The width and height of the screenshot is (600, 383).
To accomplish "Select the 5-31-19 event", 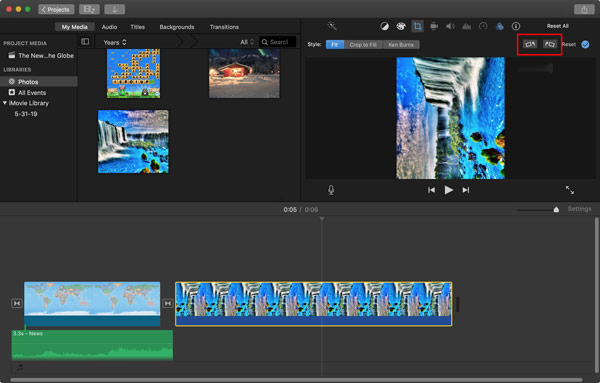I will click(x=26, y=114).
